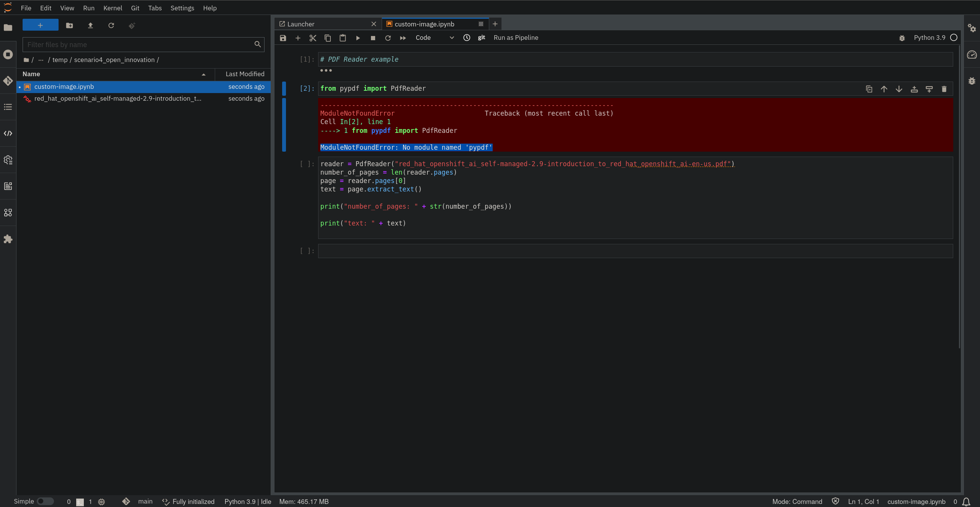Cut the selected cell using scissors icon

[x=313, y=38]
